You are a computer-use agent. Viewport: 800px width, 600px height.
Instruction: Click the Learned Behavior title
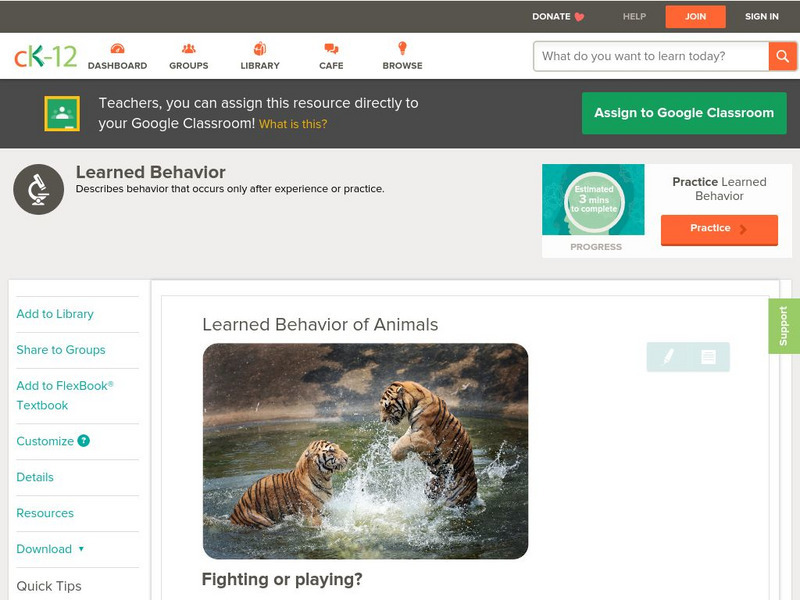[x=151, y=172]
